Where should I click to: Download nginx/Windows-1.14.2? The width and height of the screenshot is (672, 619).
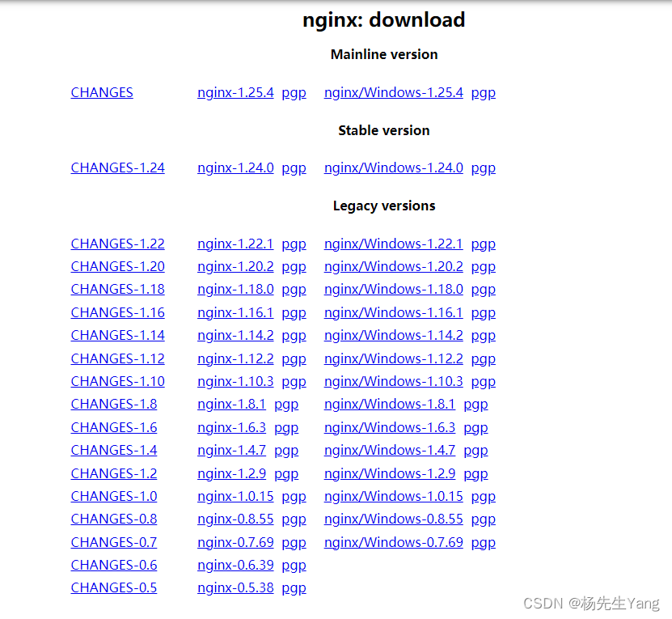394,336
